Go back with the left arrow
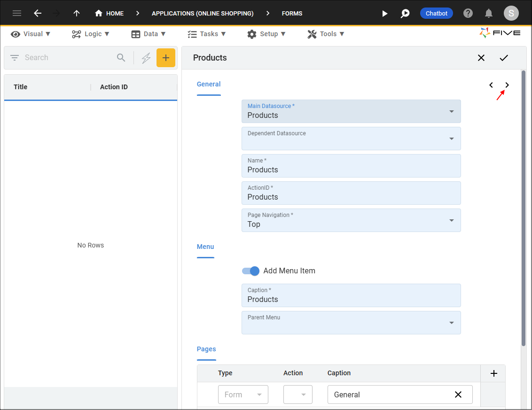This screenshot has height=410, width=532. [x=38, y=13]
